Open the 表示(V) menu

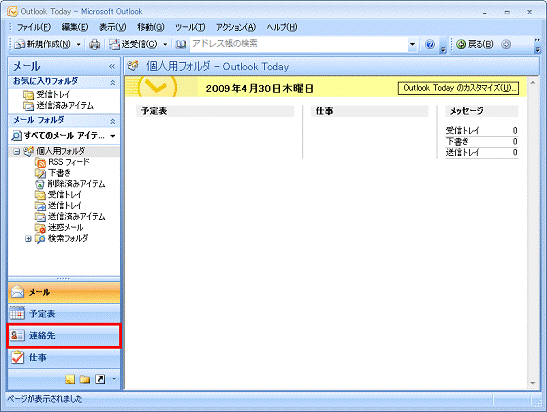click(112, 27)
